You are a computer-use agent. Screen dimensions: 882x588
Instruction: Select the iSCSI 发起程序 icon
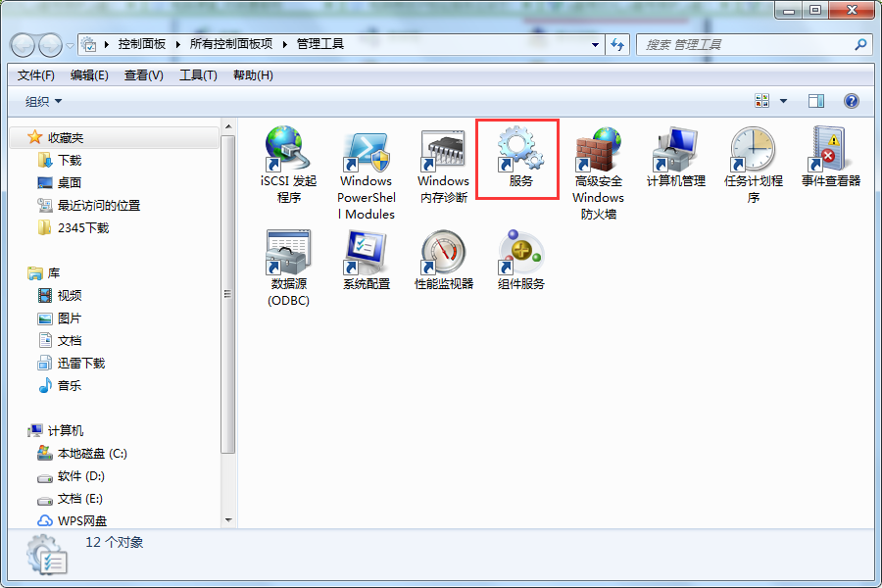tap(288, 150)
